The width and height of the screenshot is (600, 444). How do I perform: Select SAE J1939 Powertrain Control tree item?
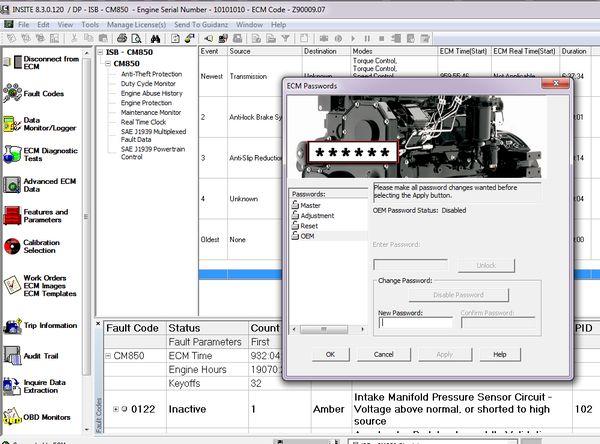coord(153,153)
